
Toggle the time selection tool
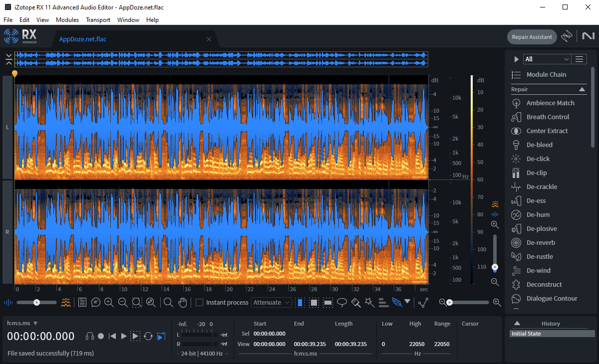click(x=300, y=302)
